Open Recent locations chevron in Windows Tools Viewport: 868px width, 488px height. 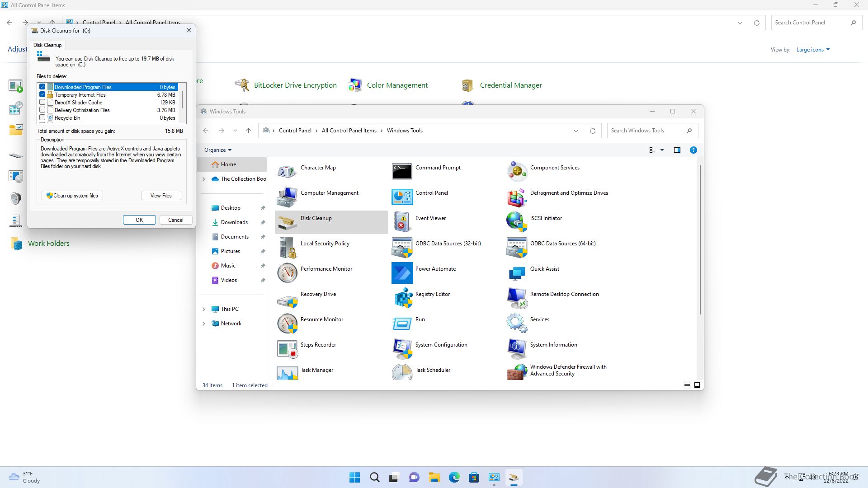click(235, 131)
